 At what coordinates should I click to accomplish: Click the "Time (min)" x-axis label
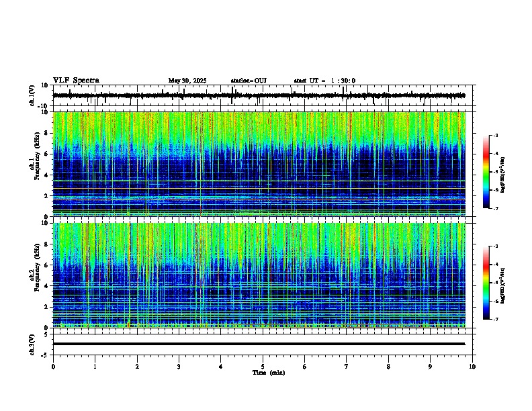[269, 373]
